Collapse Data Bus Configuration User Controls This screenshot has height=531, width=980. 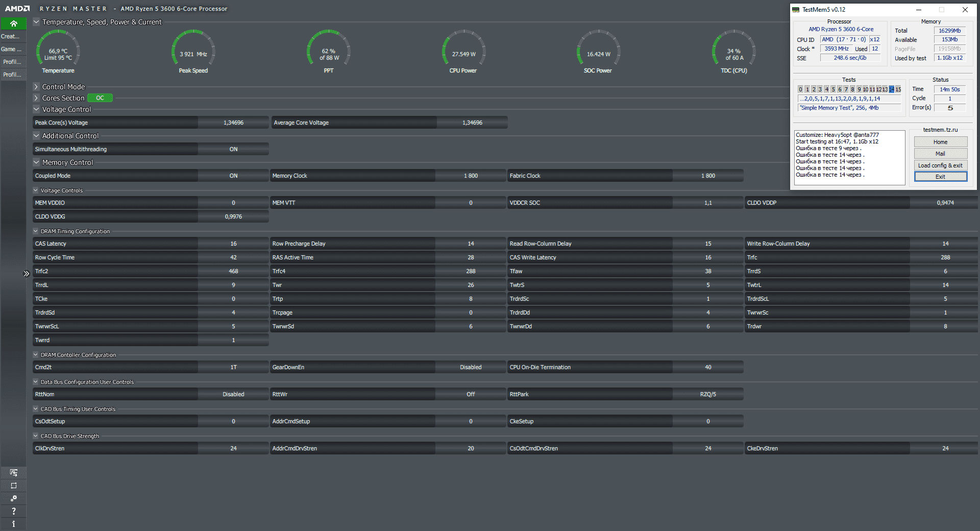pos(36,382)
